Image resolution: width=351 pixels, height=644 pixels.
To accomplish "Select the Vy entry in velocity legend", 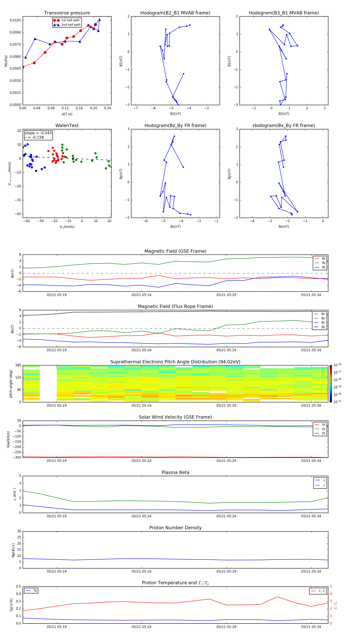I will pyautogui.click(x=320, y=429).
